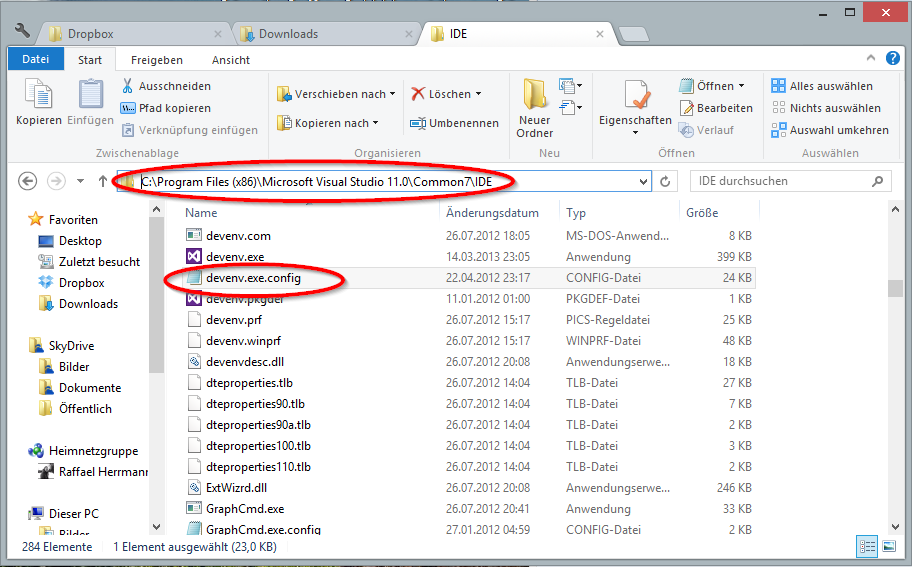Collapse the ribbon with the chevron

tap(871, 58)
